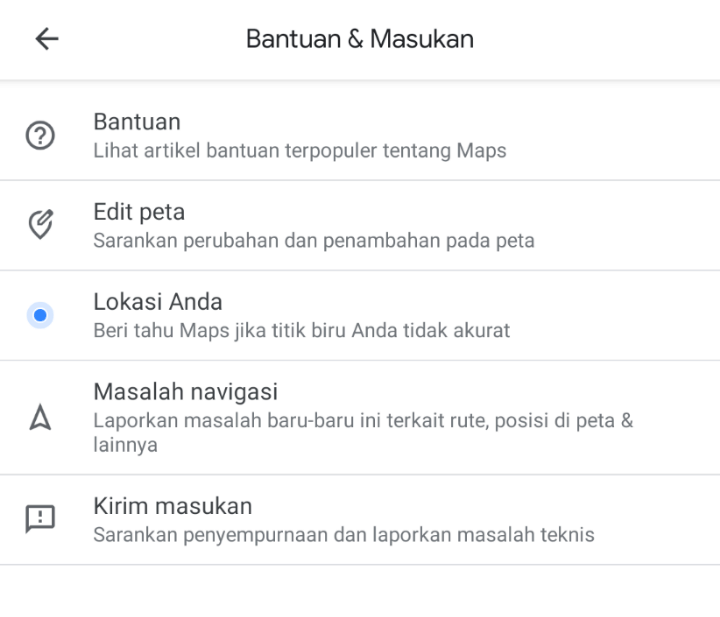Choose the Lokasi Anda title
Screen dimensions: 720x617
click(158, 302)
